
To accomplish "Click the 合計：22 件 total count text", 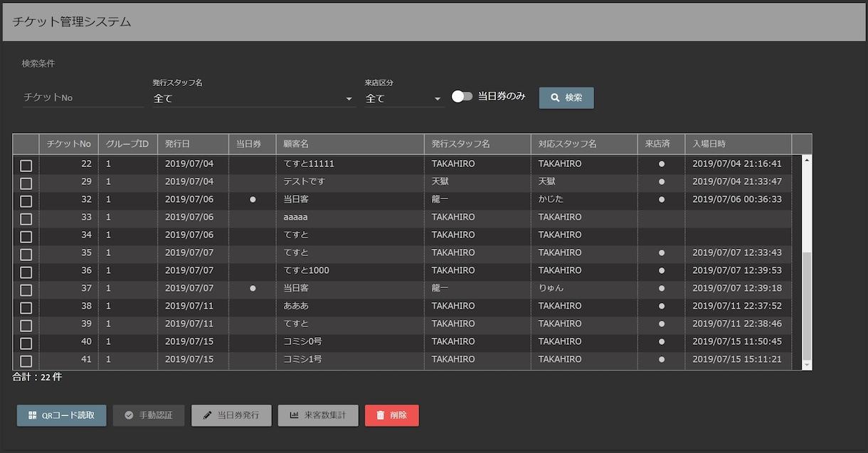I will click(37, 378).
